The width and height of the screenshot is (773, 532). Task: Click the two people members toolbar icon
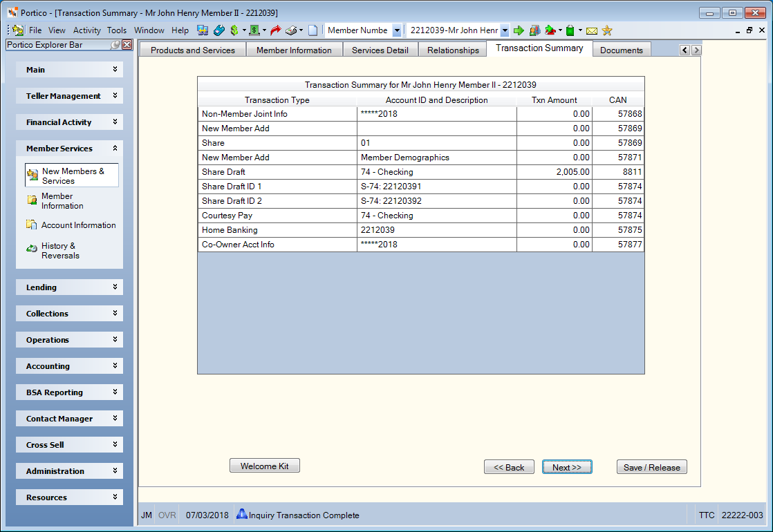pos(534,30)
